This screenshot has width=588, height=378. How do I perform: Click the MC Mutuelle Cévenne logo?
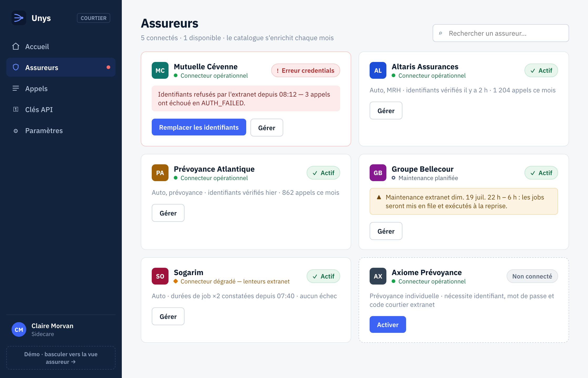pos(160,70)
